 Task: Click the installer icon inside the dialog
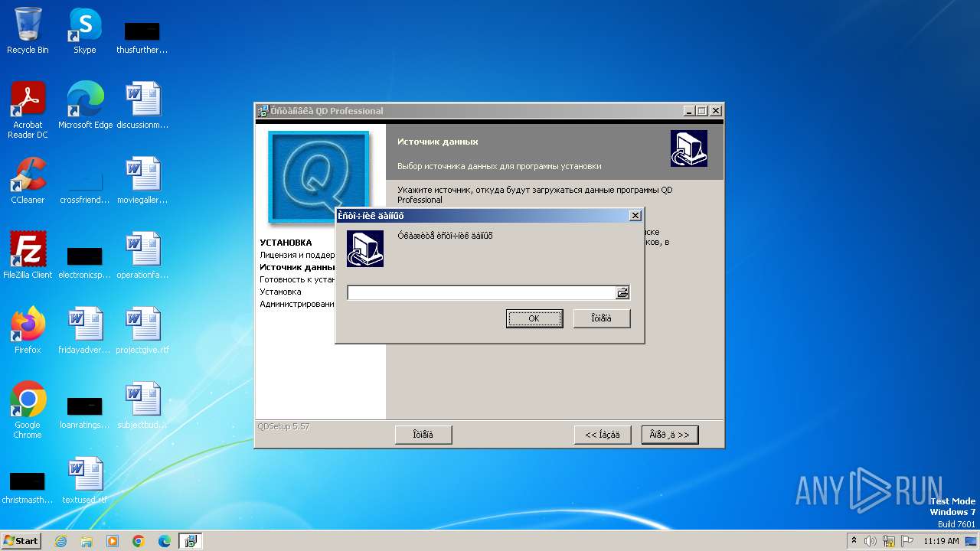pyautogui.click(x=365, y=249)
